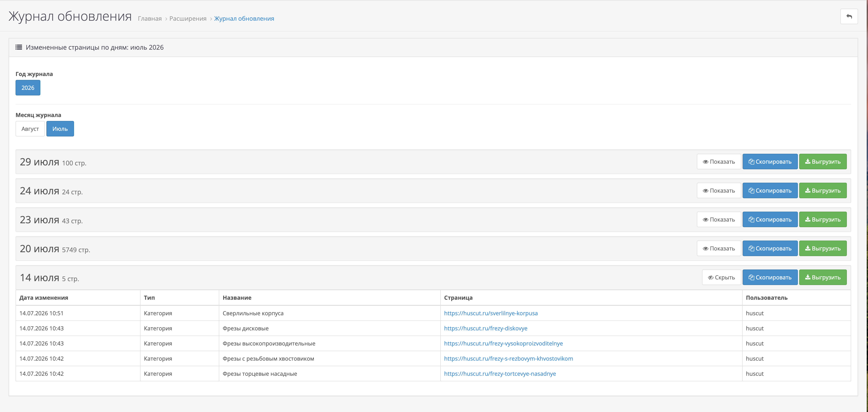Go to Главная breadcrumb

(x=150, y=19)
